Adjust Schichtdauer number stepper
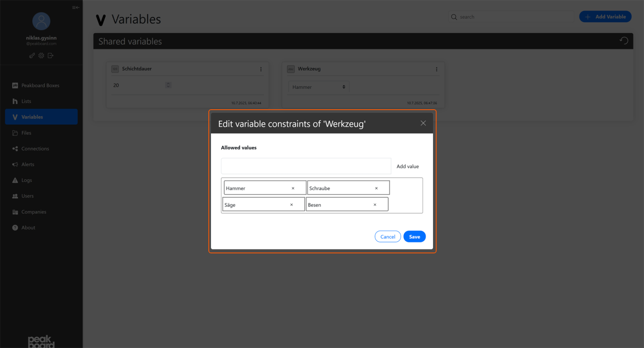 click(x=168, y=85)
